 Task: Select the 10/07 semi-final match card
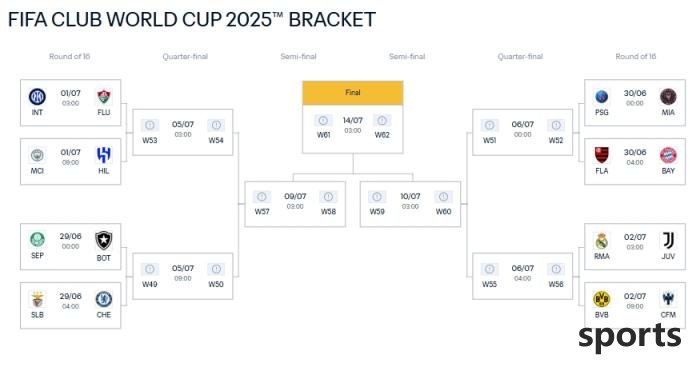tap(410, 204)
